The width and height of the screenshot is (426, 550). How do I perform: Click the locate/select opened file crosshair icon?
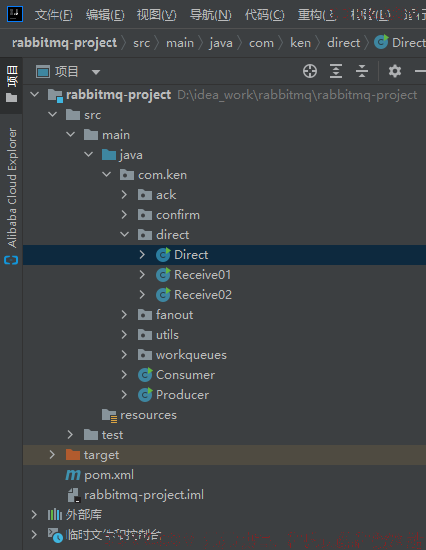click(x=309, y=71)
